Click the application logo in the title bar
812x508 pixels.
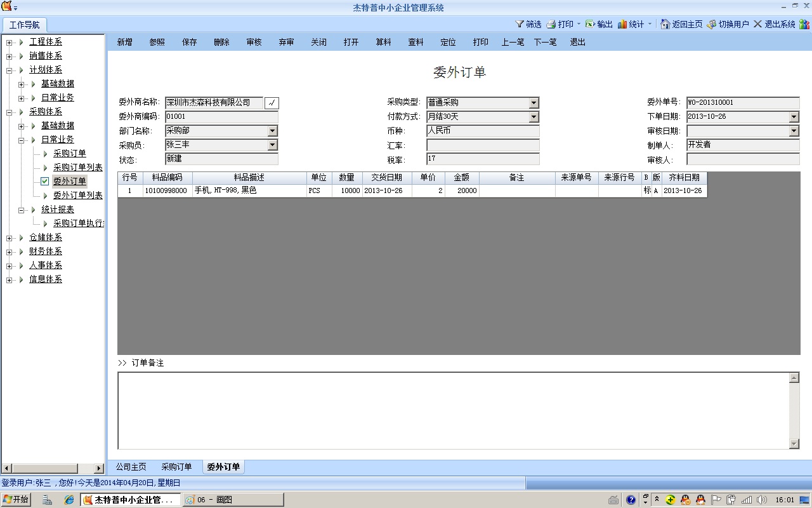[x=6, y=7]
